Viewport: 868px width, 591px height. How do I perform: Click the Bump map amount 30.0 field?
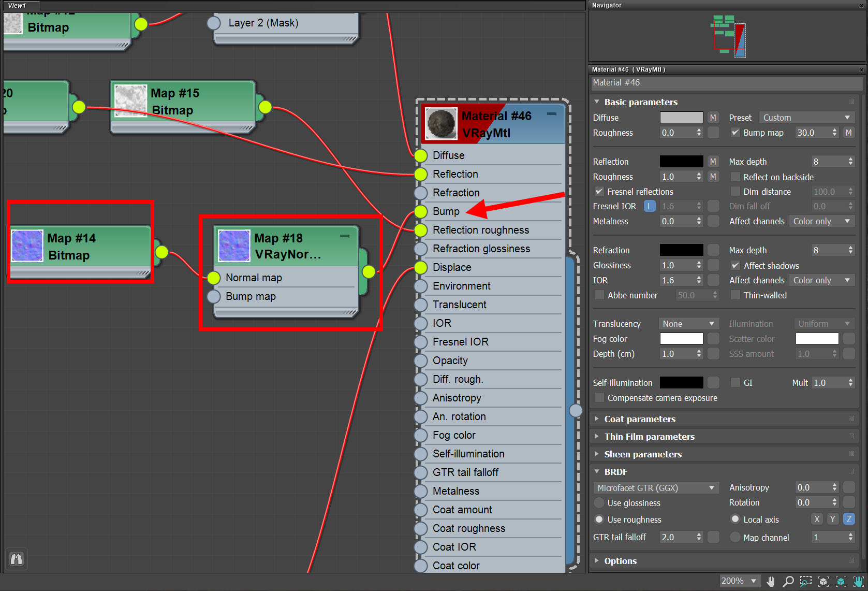tap(813, 133)
